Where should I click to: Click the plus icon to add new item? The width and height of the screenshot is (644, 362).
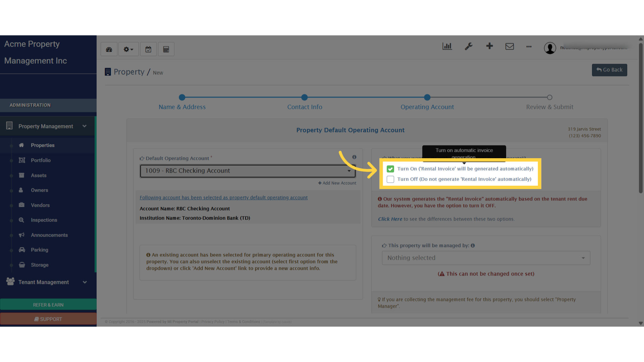(489, 47)
